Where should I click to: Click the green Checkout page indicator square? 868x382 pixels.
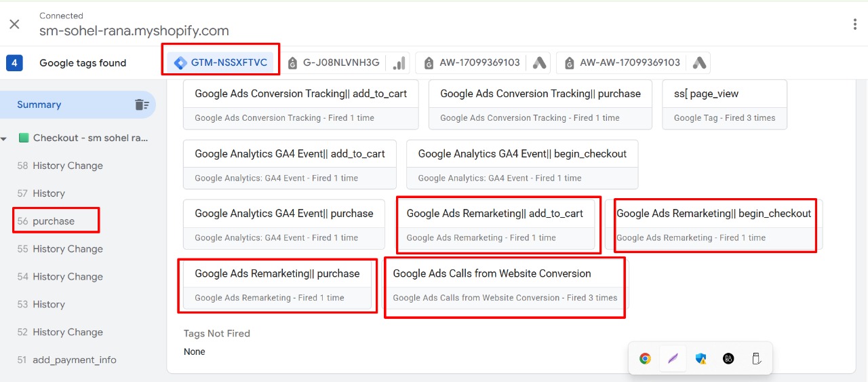pos(24,138)
